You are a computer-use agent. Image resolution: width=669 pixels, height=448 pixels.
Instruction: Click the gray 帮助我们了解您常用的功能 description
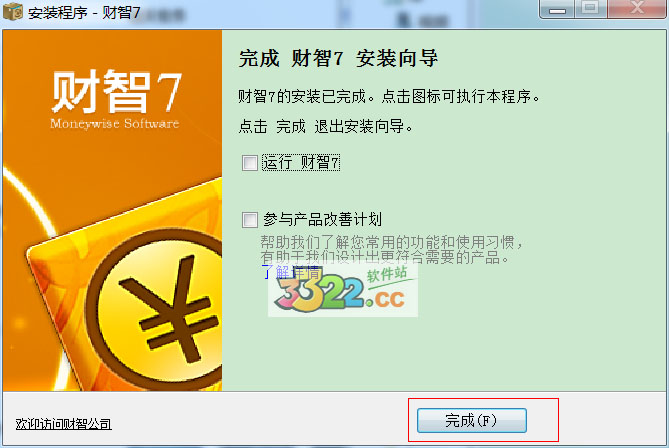pyautogui.click(x=392, y=250)
